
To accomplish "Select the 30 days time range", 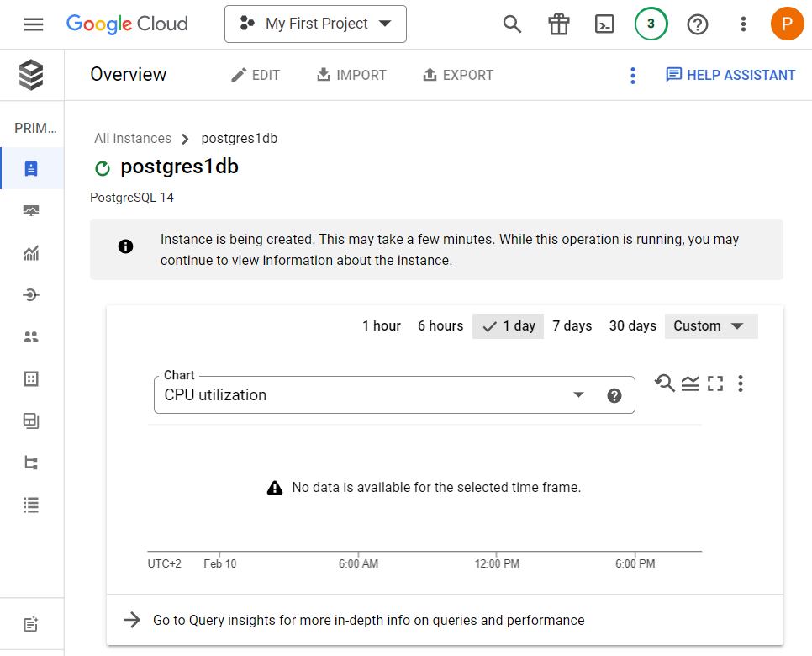I will pyautogui.click(x=633, y=326).
